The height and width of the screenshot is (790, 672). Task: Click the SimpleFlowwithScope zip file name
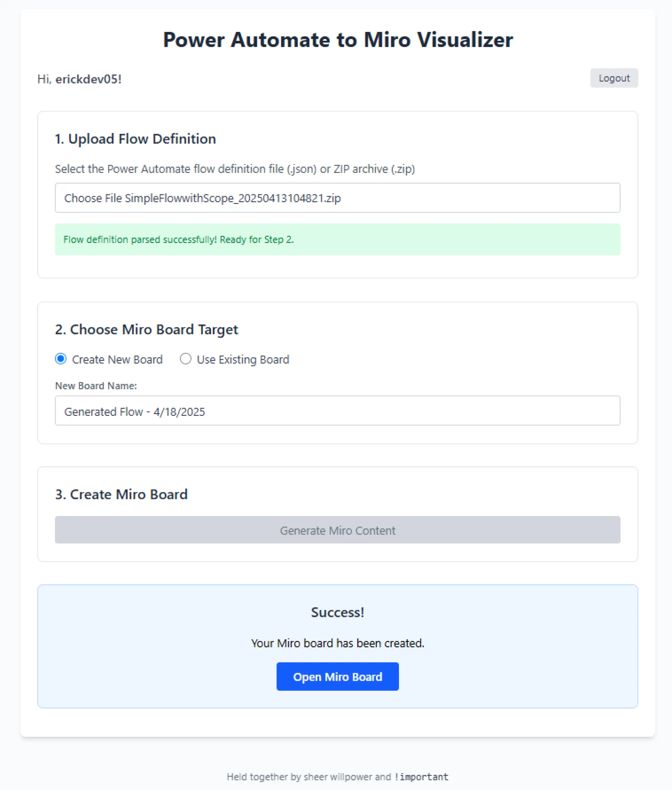(233, 198)
